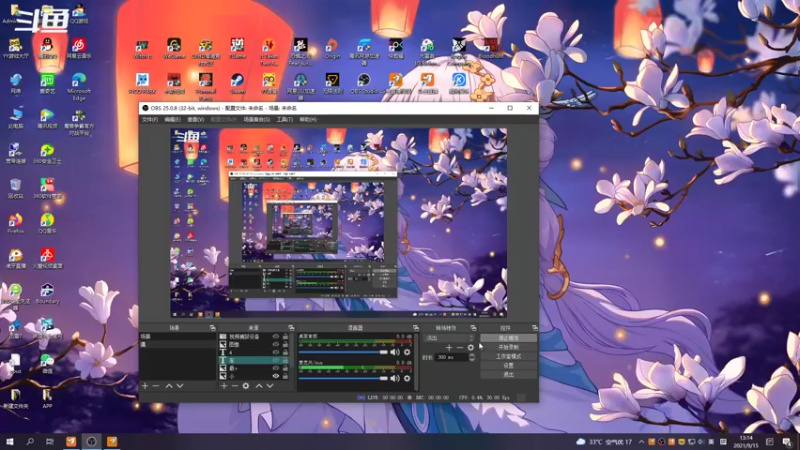Toggle visibility of 图像 source
Screen dimensions: 800x450
coord(276,345)
